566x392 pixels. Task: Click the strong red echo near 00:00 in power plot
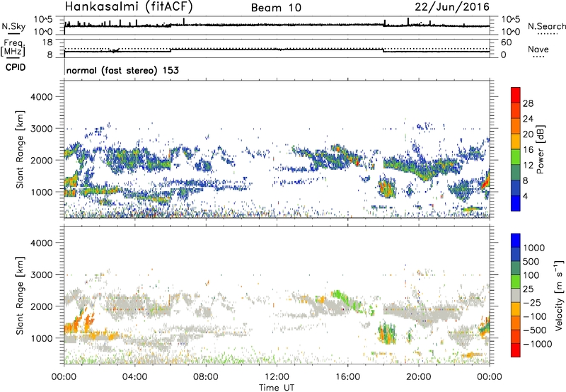click(485, 180)
